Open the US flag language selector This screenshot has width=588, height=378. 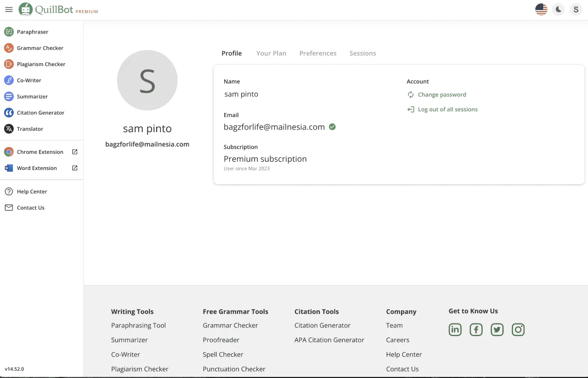point(541,9)
